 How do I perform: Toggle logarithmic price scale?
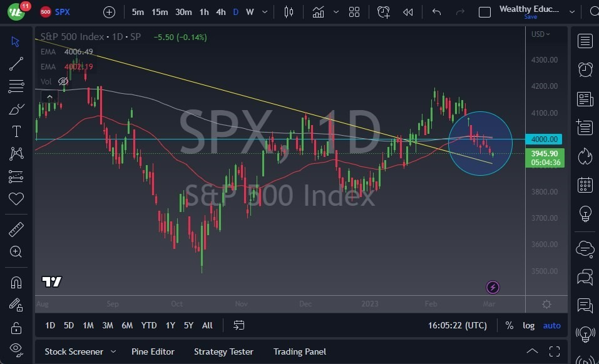pyautogui.click(x=529, y=325)
